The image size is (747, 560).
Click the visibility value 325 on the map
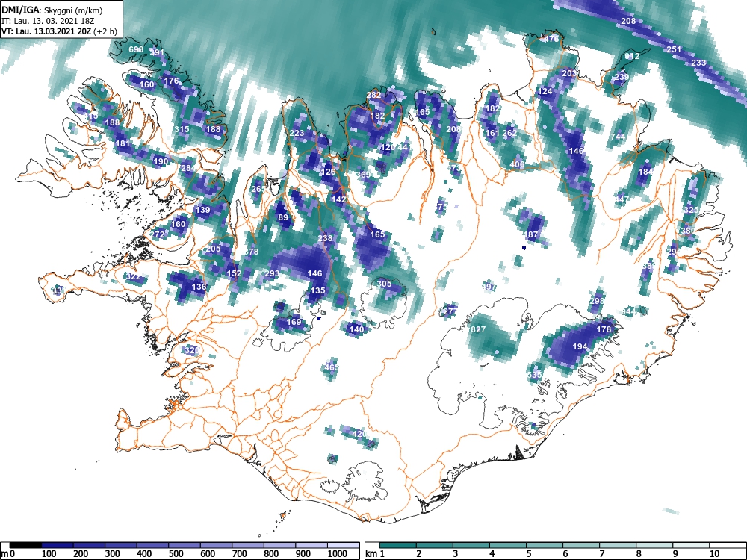tap(691, 210)
